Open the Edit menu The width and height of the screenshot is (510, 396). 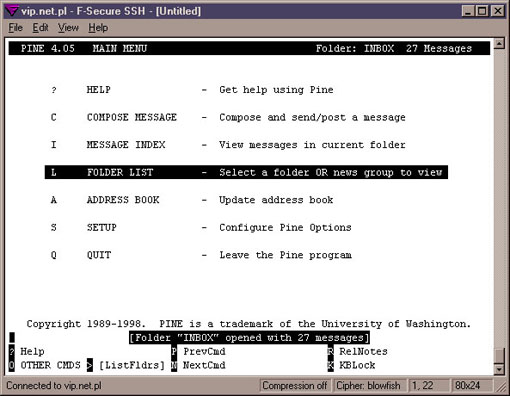[40, 28]
